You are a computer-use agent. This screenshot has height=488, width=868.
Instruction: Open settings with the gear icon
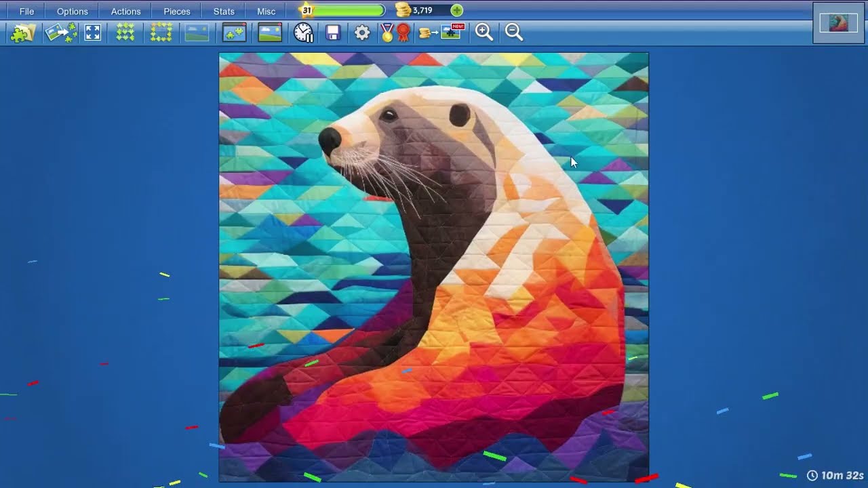click(x=362, y=33)
